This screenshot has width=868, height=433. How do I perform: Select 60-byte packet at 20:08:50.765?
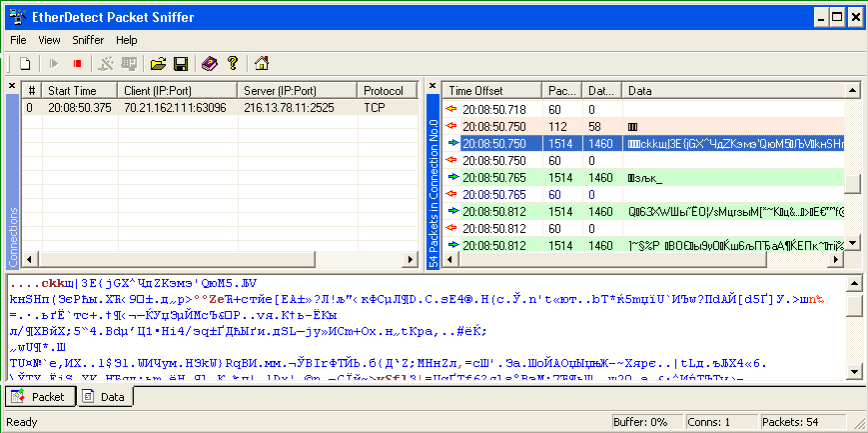pyautogui.click(x=644, y=195)
